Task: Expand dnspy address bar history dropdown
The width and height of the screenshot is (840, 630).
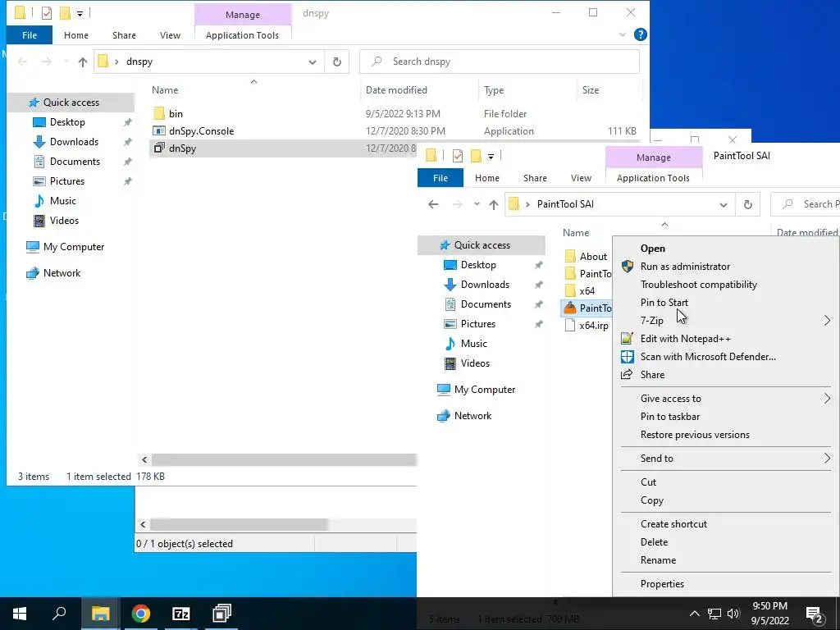Action: (x=313, y=62)
